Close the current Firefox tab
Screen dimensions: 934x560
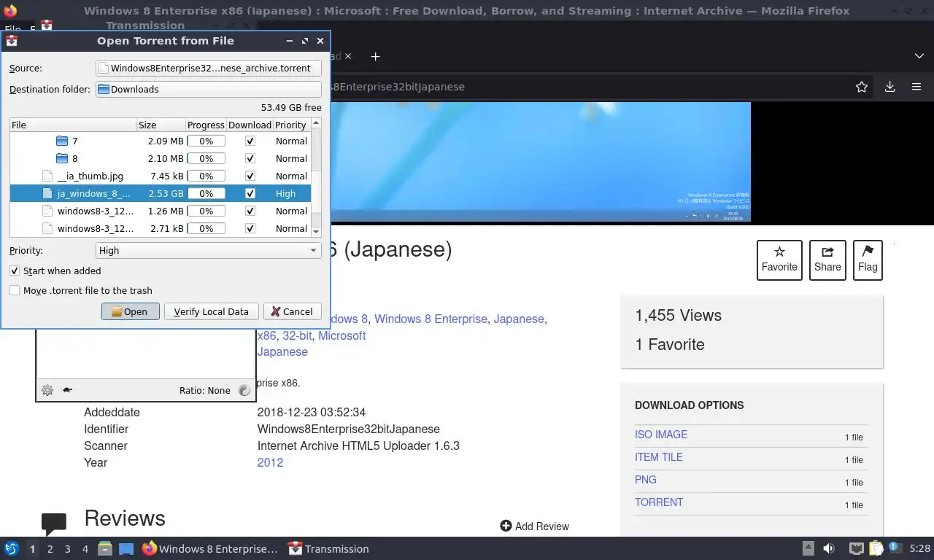coord(347,56)
